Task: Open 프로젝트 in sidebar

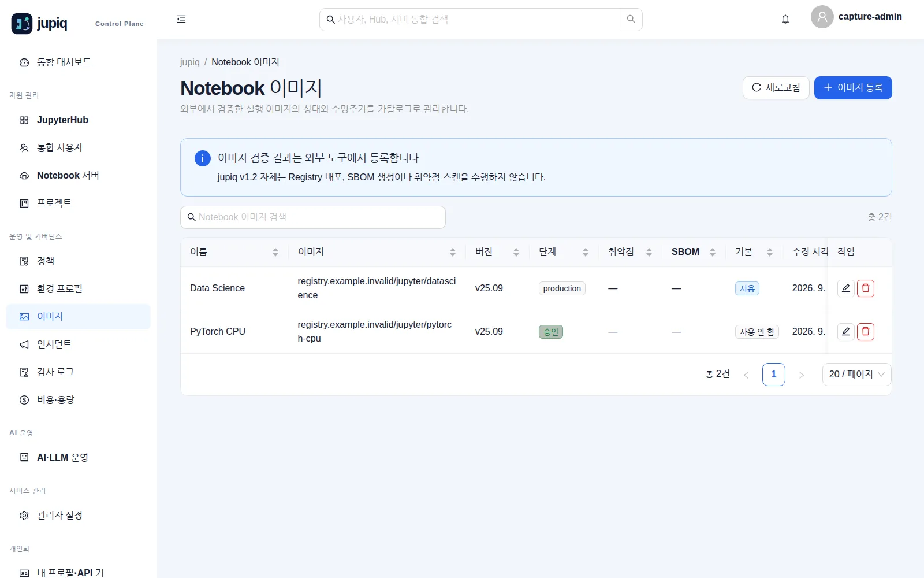Action: click(78, 203)
